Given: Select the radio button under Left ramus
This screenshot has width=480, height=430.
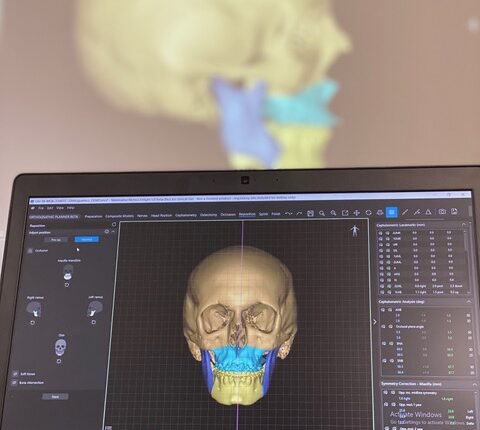Looking at the screenshot, I should (x=94, y=322).
